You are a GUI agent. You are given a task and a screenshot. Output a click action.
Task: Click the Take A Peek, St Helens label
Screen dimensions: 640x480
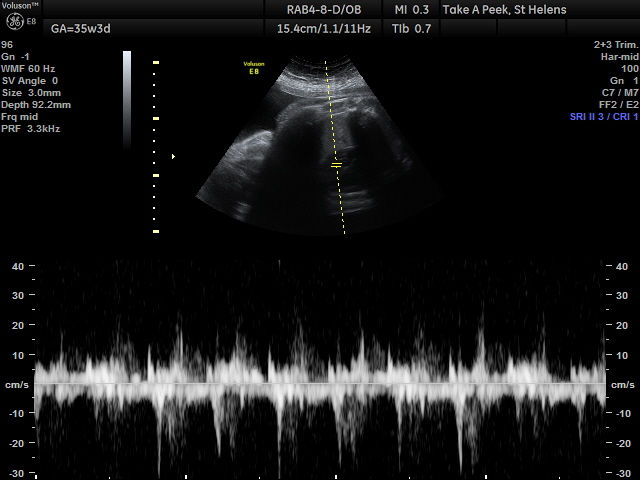(504, 9)
